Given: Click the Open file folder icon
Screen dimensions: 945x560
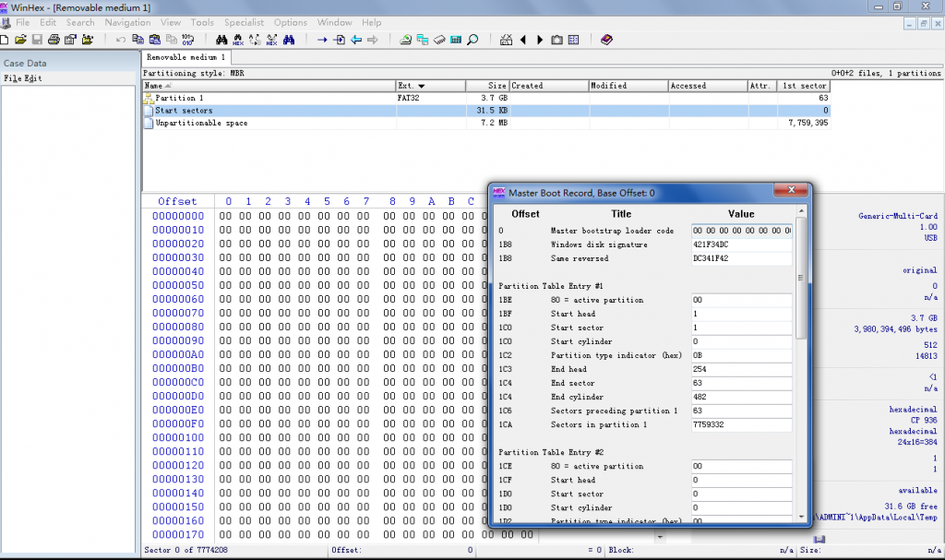Looking at the screenshot, I should [21, 40].
